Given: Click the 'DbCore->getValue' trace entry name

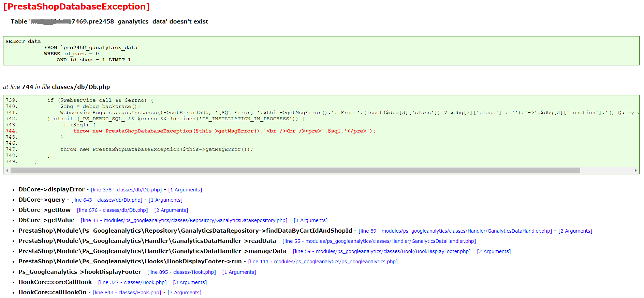Looking at the screenshot, I should coord(46,220).
